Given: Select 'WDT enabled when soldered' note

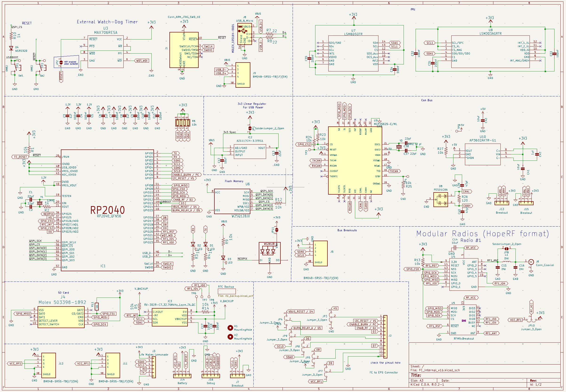Looking at the screenshot, I should point(71,63).
